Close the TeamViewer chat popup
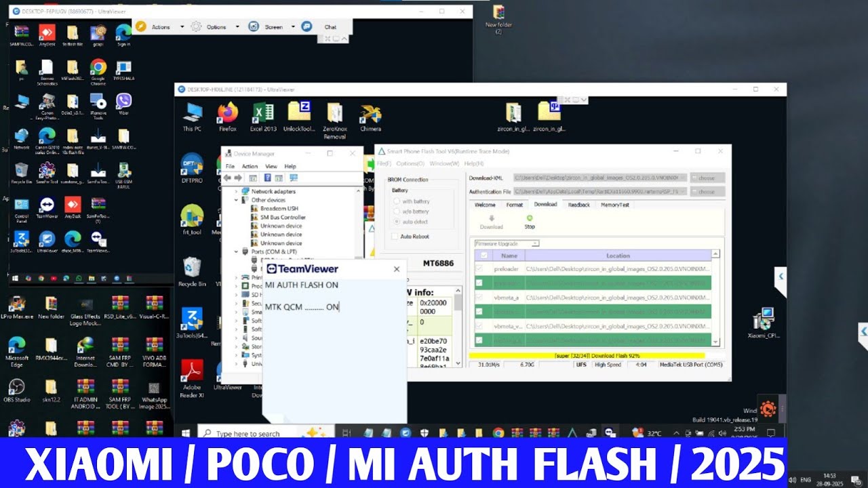The height and width of the screenshot is (488, 868). [397, 269]
